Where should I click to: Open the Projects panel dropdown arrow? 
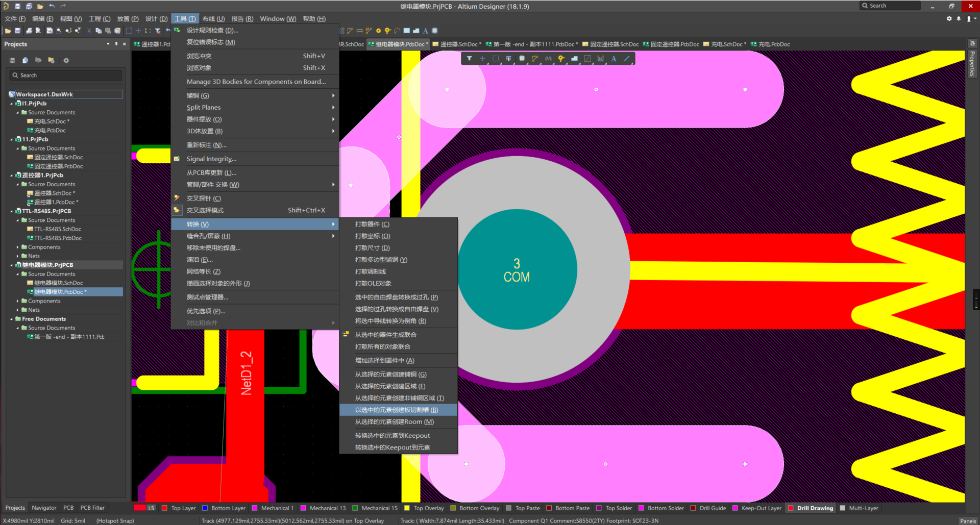108,44
